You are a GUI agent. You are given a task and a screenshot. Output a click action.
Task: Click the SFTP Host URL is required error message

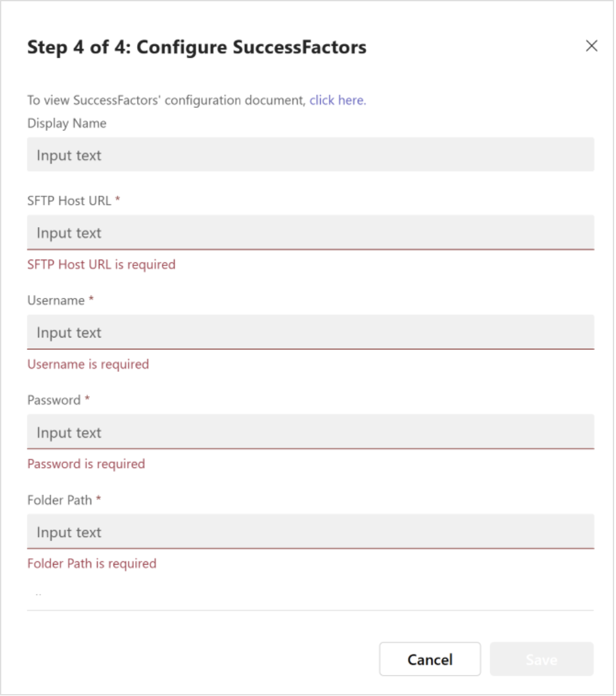pos(101,264)
